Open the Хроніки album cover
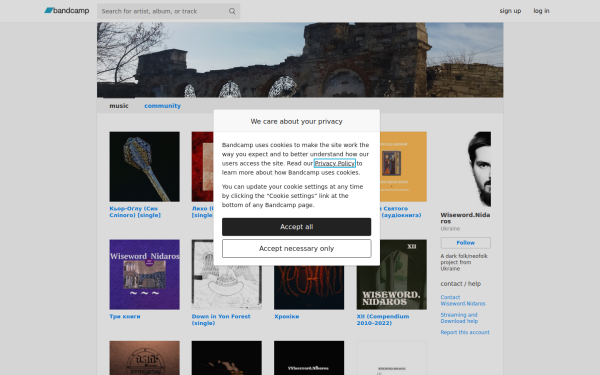Image resolution: width=600 pixels, height=375 pixels. tap(309, 287)
